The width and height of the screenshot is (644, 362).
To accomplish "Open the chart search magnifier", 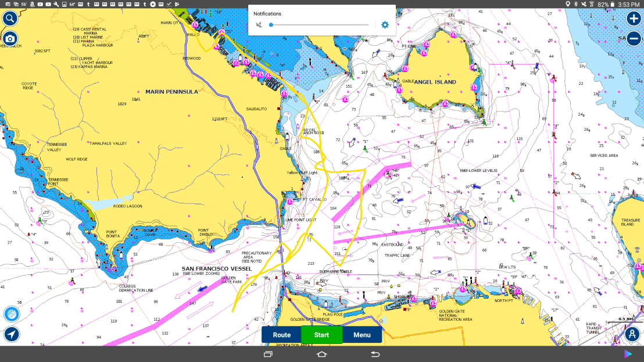I will (10, 18).
